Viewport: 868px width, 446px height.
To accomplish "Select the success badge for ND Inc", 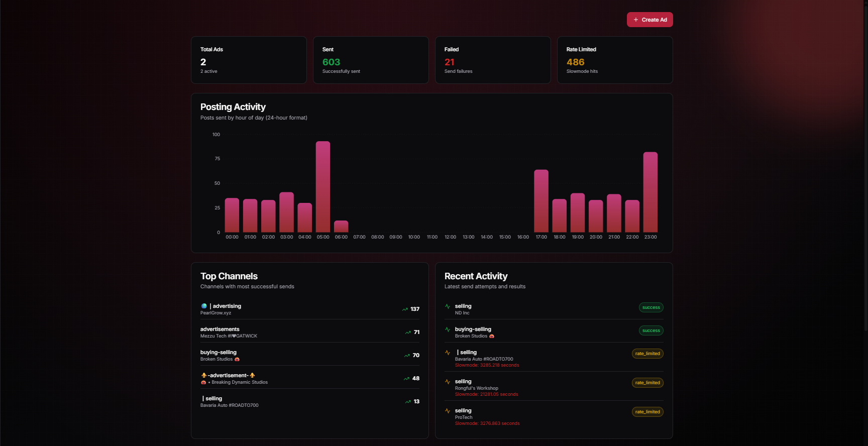I will click(x=651, y=307).
